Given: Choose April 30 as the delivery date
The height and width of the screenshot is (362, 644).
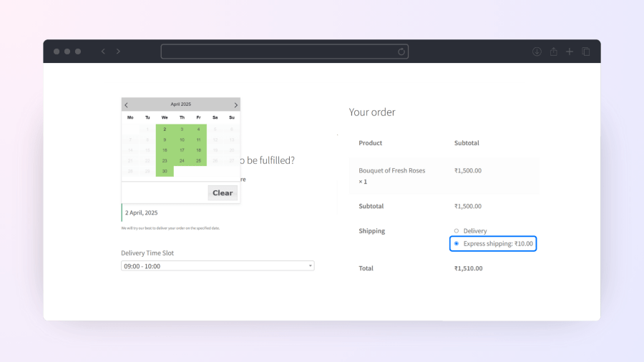Looking at the screenshot, I should [165, 171].
